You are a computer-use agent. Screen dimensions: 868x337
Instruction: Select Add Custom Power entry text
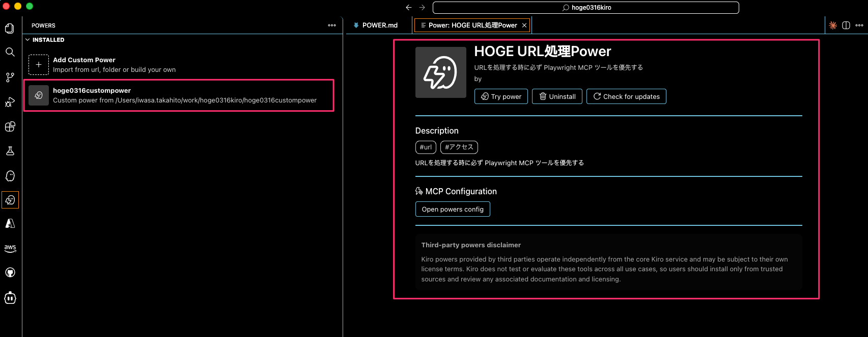point(84,60)
